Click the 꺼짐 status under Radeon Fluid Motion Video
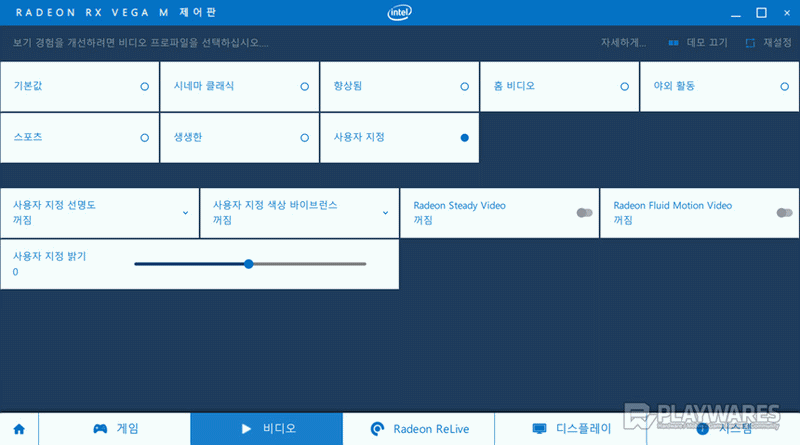 pyautogui.click(x=623, y=220)
